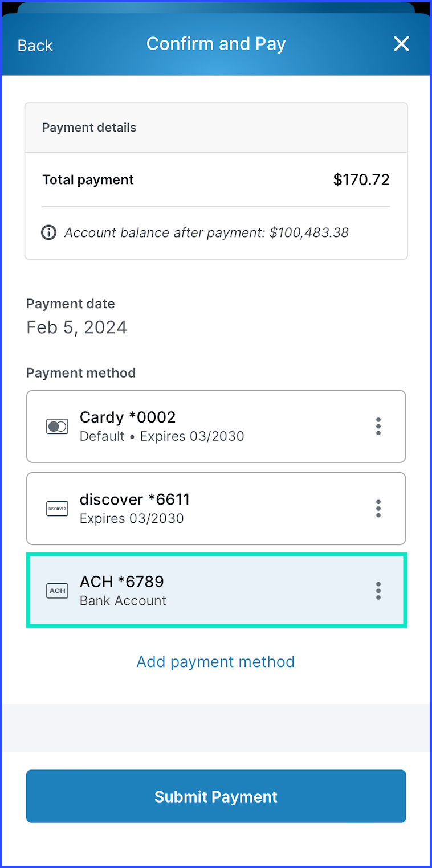Select discover *6611 as payment method
This screenshot has height=868, width=432.
pos(216,509)
